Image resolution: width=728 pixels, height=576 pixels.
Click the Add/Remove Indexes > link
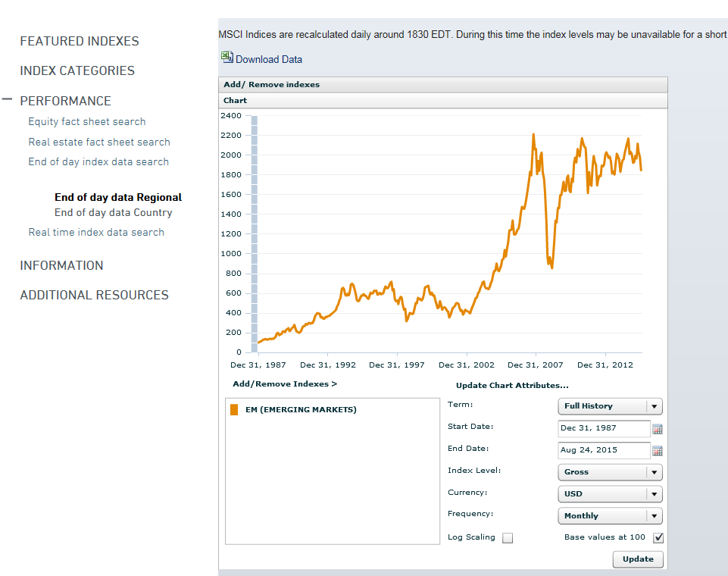coord(285,384)
